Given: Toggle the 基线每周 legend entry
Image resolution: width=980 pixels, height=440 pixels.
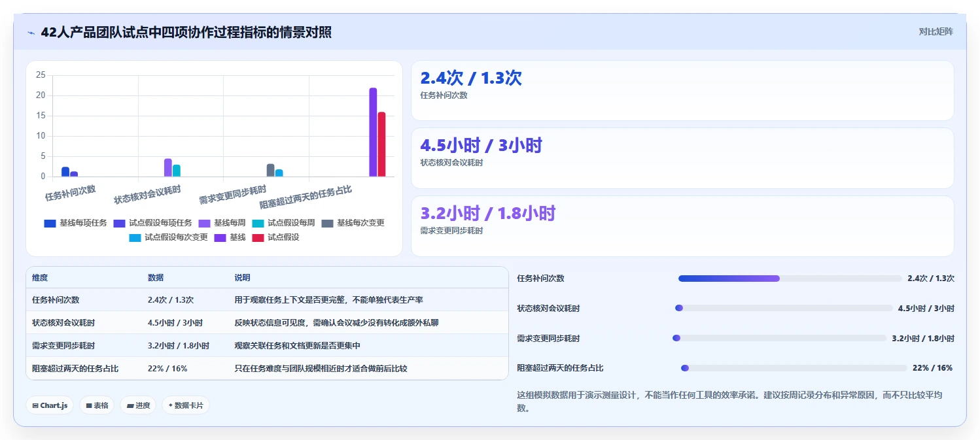Looking at the screenshot, I should click(x=222, y=223).
